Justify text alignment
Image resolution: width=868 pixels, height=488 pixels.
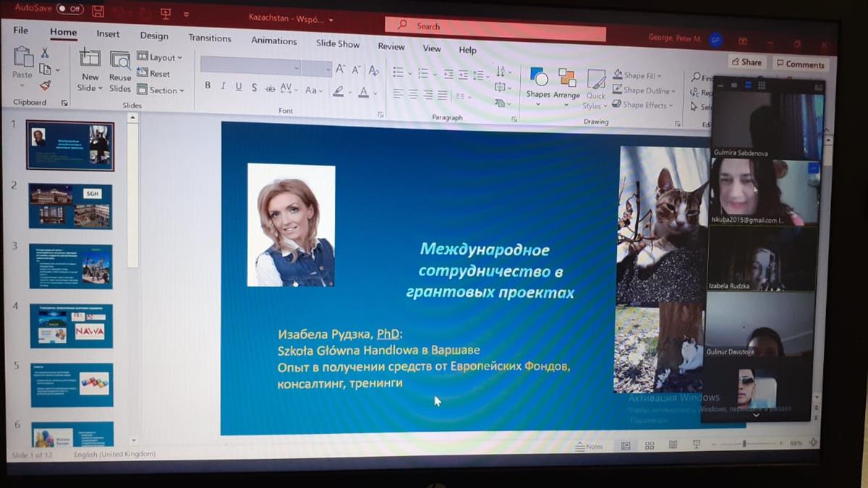coord(443,96)
